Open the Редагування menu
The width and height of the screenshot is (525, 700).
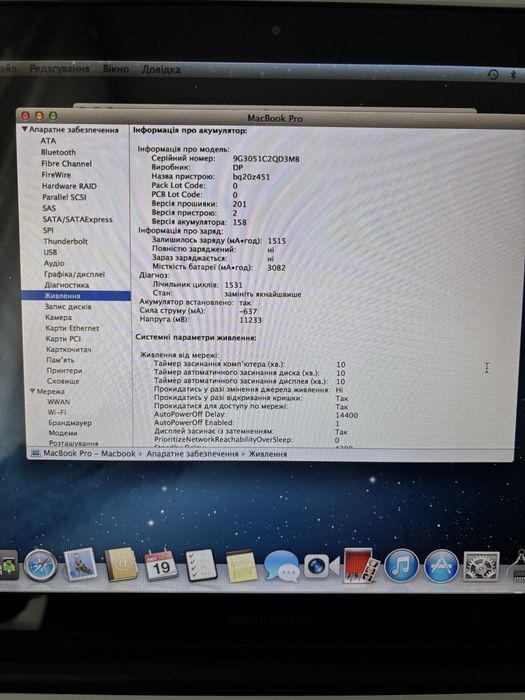pos(59,68)
